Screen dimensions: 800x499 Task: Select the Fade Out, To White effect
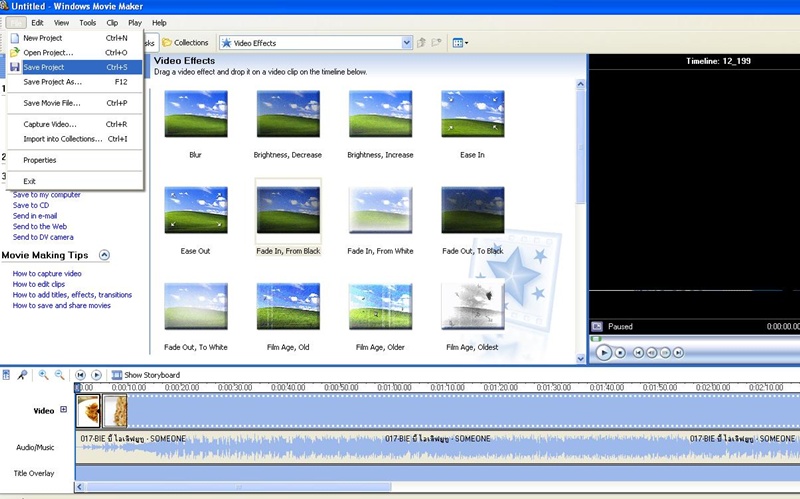pos(196,306)
